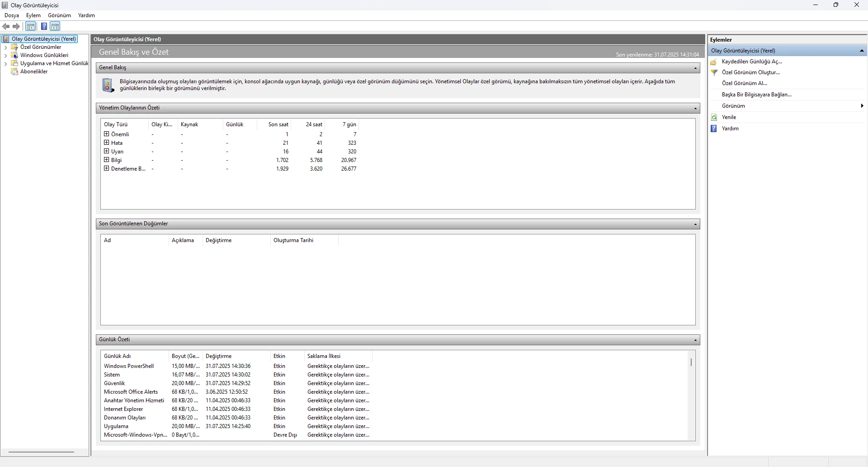This screenshot has height=467, width=868.
Task: Collapse the Yönetim Olaylarının Özeti section
Action: 695,108
